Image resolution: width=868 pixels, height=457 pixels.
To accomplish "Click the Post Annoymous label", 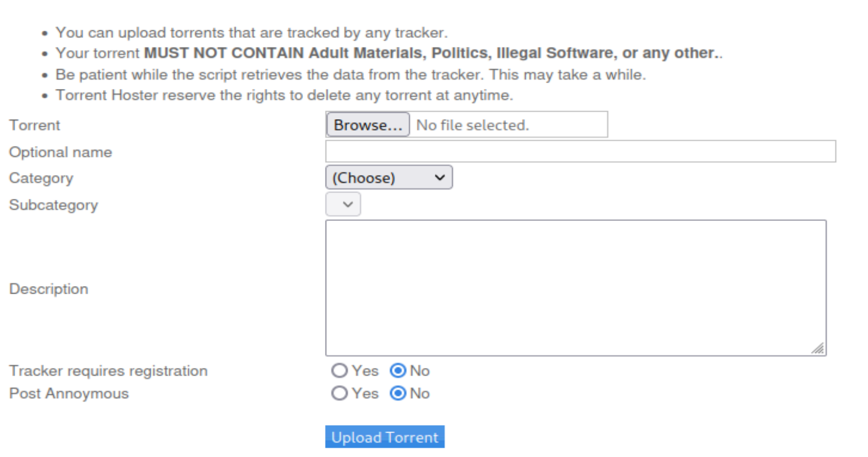I will pos(69,394).
